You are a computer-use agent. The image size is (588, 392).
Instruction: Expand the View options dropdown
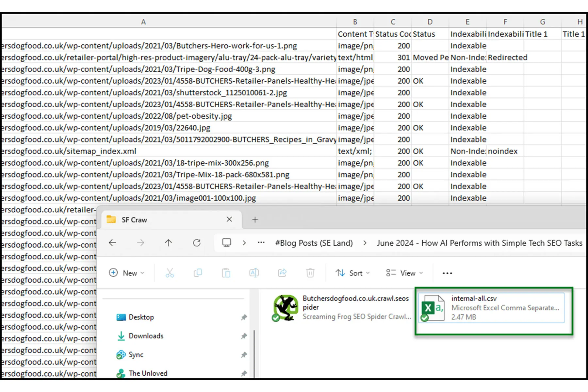point(404,273)
